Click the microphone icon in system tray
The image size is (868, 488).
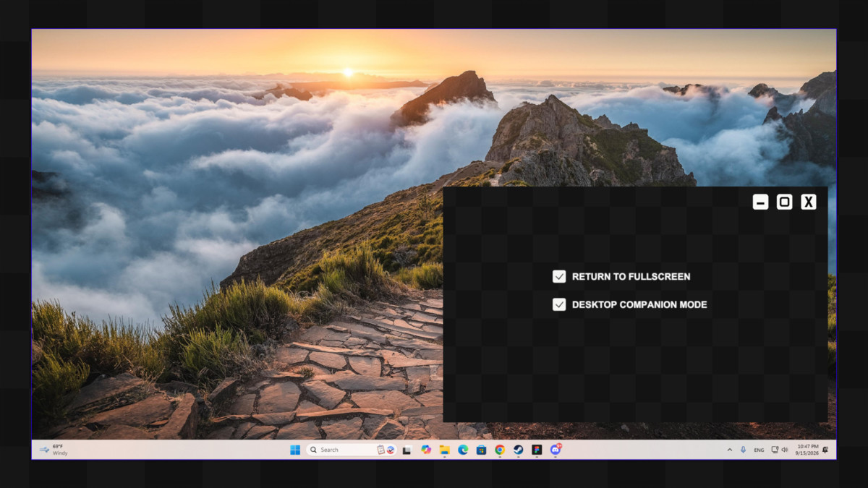coord(743,450)
